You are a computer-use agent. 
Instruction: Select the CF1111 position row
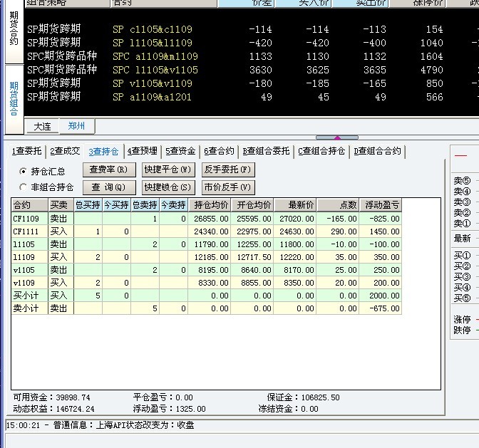(x=206, y=231)
